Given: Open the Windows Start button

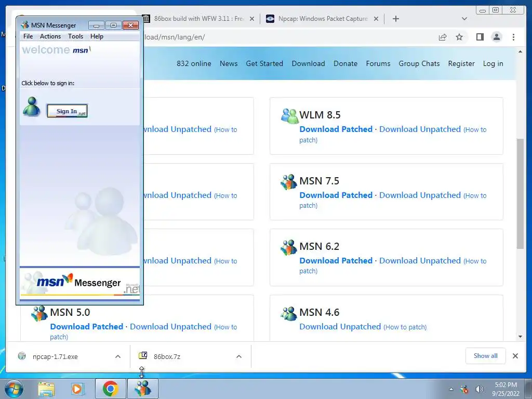Looking at the screenshot, I should [x=14, y=389].
